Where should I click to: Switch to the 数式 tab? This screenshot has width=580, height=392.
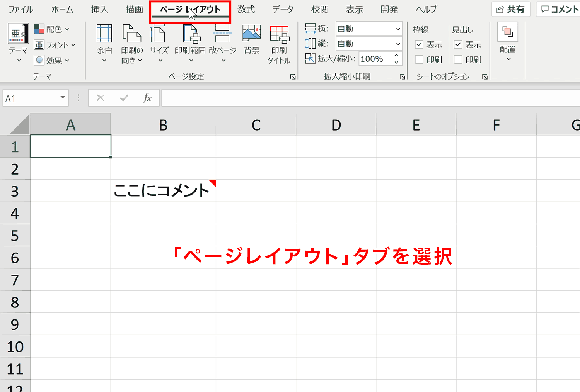pyautogui.click(x=246, y=9)
